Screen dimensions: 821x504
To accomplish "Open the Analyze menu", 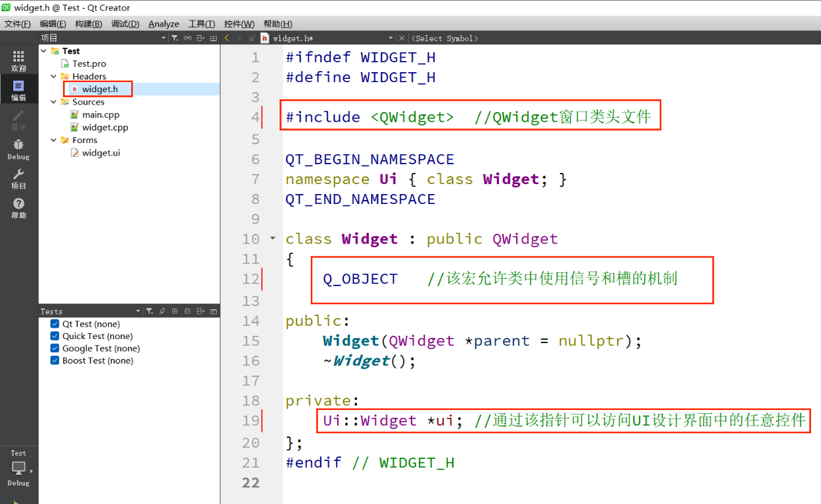I will coord(164,24).
